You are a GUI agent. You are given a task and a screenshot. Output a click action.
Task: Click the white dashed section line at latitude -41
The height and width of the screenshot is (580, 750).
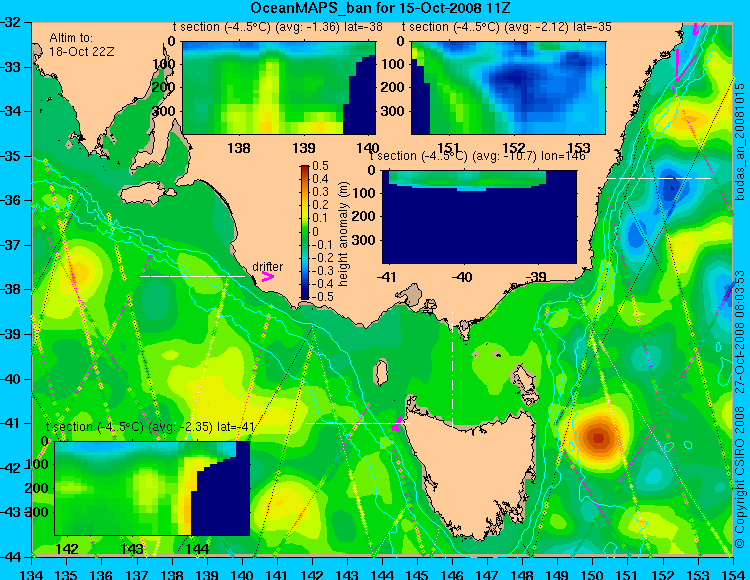click(x=357, y=423)
